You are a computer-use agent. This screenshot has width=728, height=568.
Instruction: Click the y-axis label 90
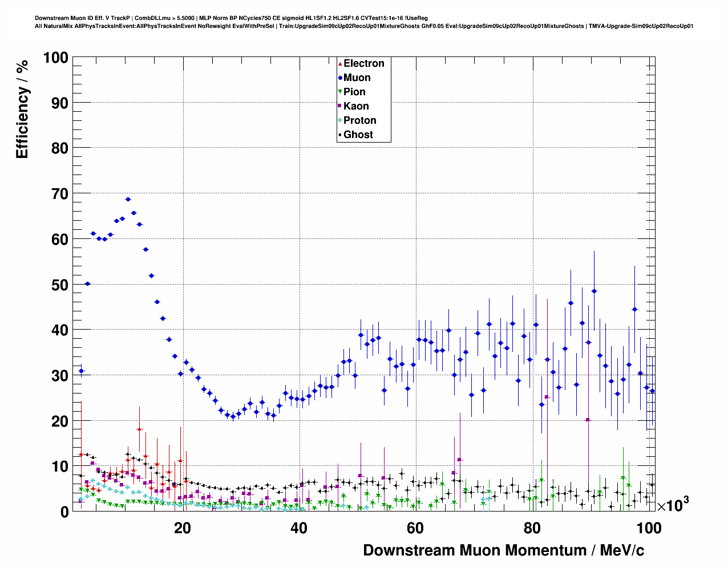point(60,103)
